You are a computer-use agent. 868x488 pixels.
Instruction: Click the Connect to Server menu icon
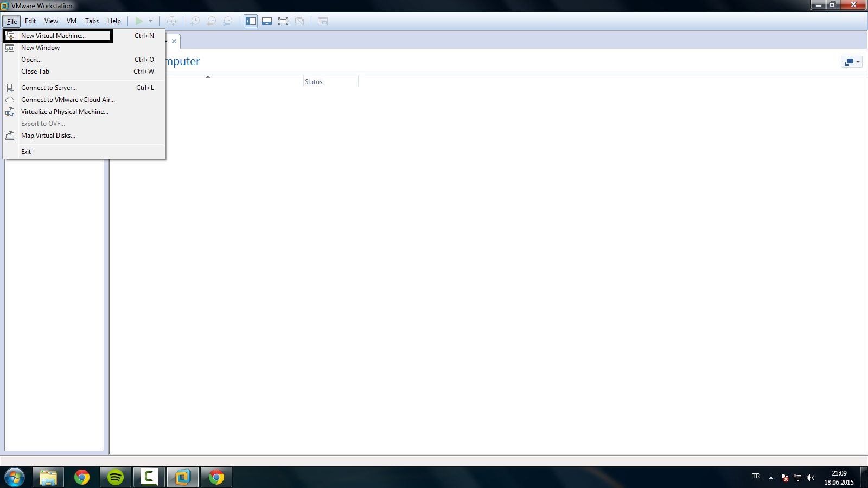pyautogui.click(x=10, y=88)
